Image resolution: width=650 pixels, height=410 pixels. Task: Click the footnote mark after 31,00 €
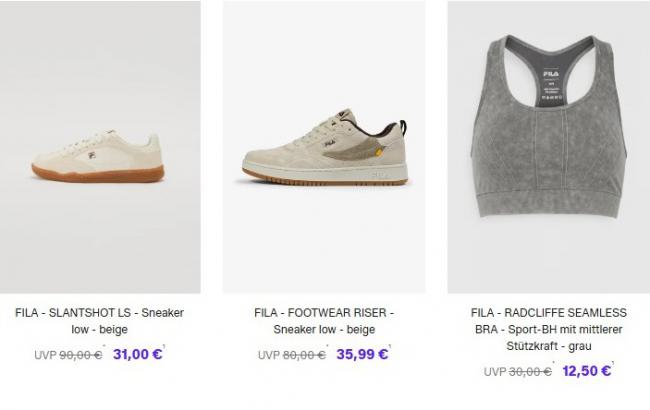point(164,346)
